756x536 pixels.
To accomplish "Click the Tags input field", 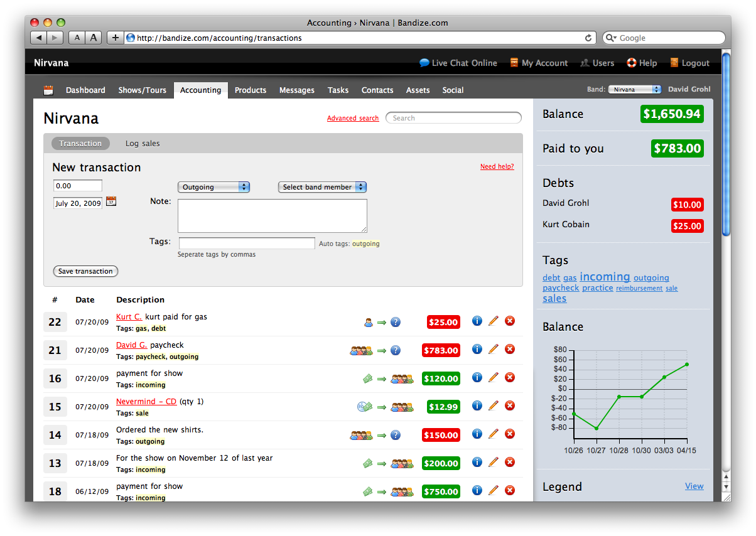I will click(247, 244).
